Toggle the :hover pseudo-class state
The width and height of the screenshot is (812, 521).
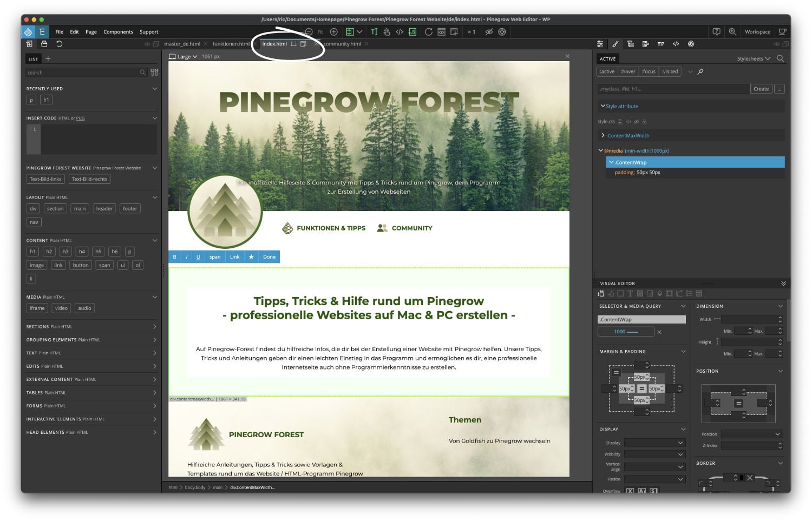pos(628,71)
